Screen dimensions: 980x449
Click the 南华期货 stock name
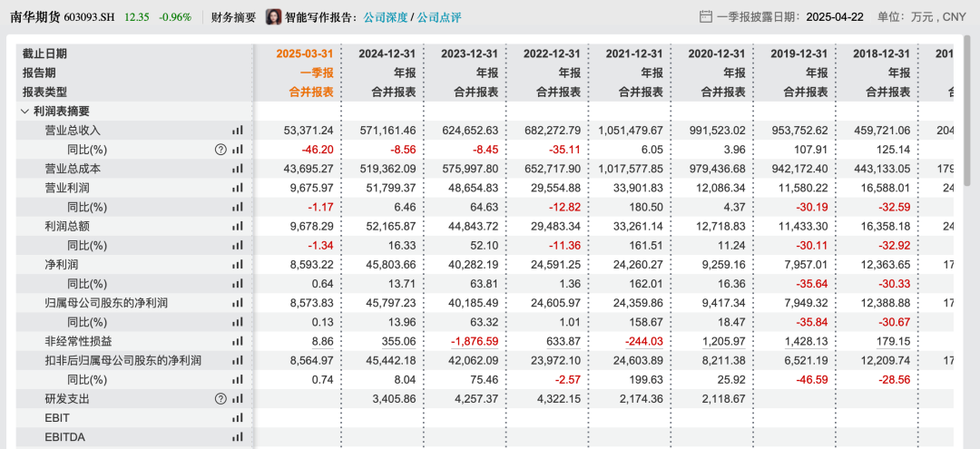coord(35,17)
